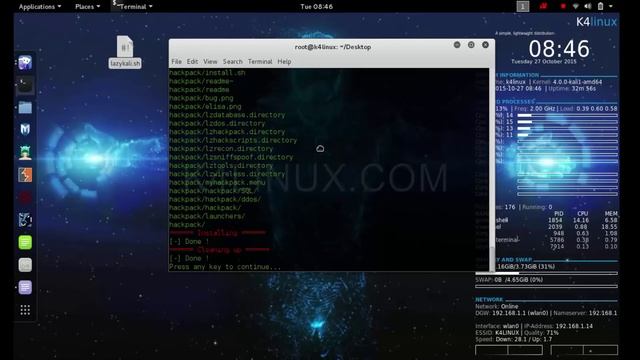Click the 'hackpack/lzhackscripts.directory' terminal line

[x=233, y=140]
